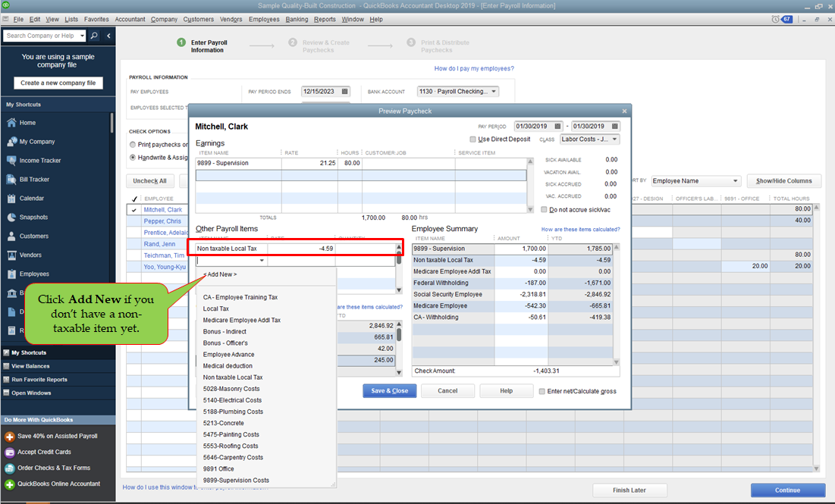Image resolution: width=835 pixels, height=504 pixels.
Task: Open the My Company shortcut icon
Action: [11, 142]
